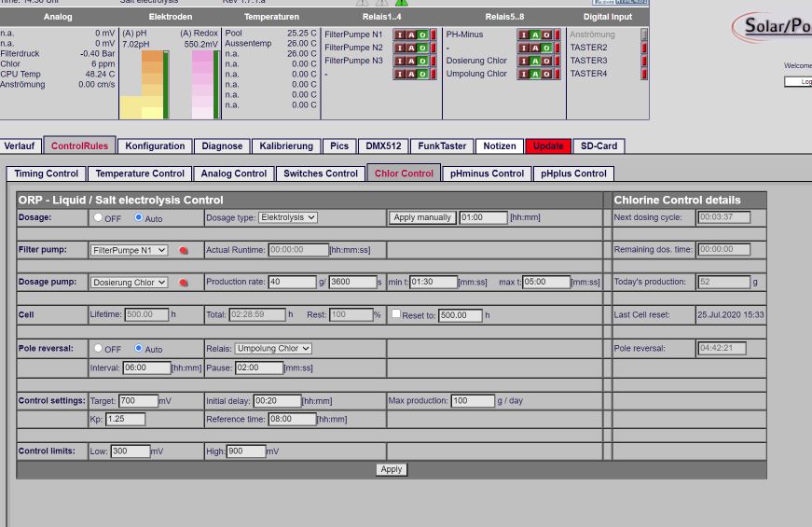Open the Filter pump FilterPumpe N1 dropdown
This screenshot has height=527, width=812.
click(129, 250)
